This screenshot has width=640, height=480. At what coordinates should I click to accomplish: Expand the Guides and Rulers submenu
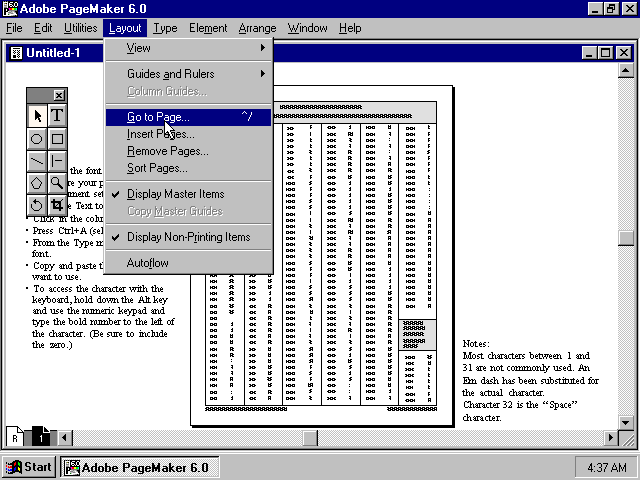pyautogui.click(x=189, y=74)
